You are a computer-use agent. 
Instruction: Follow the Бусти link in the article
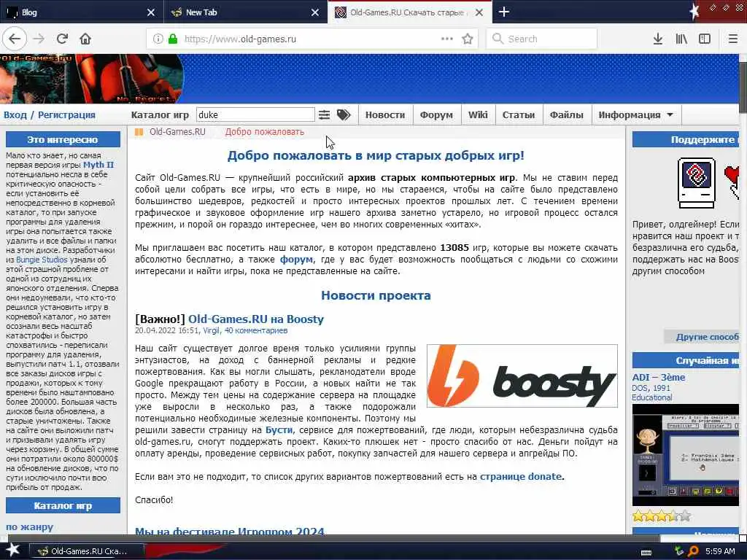pos(279,430)
